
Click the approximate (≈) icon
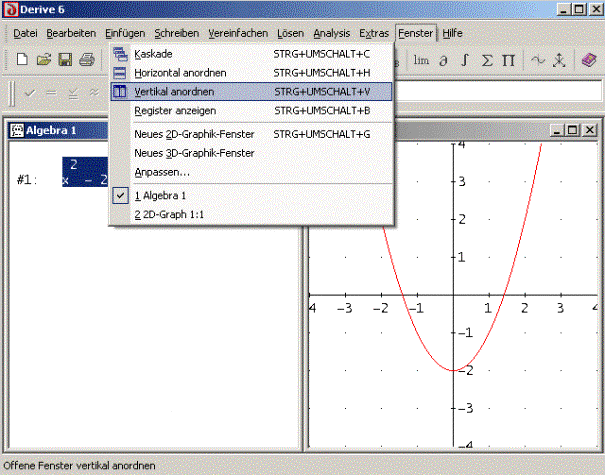point(94,93)
